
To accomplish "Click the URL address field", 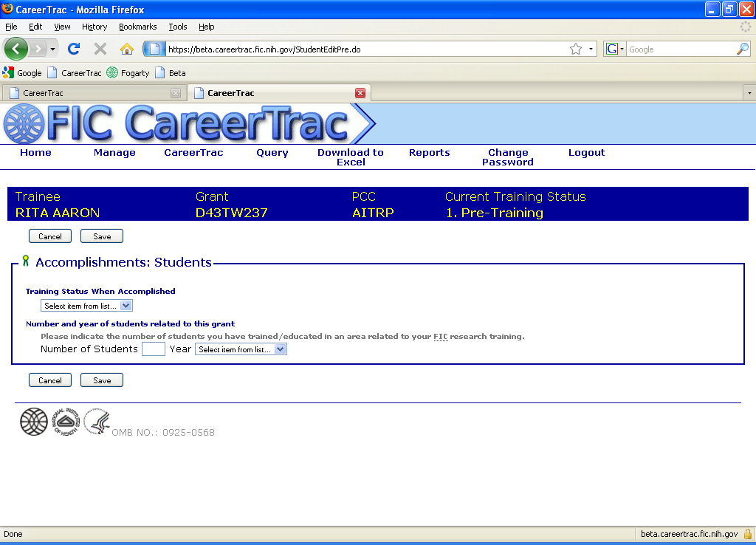I will click(x=368, y=49).
